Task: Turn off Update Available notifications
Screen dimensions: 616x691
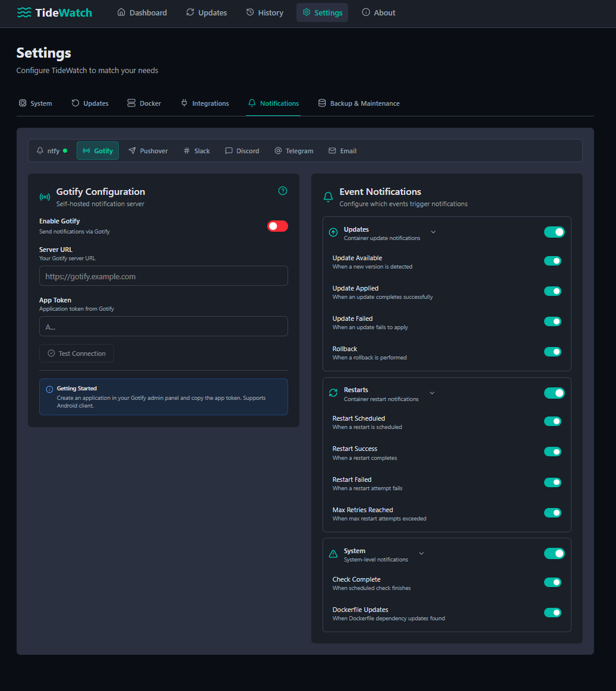Action: [552, 261]
